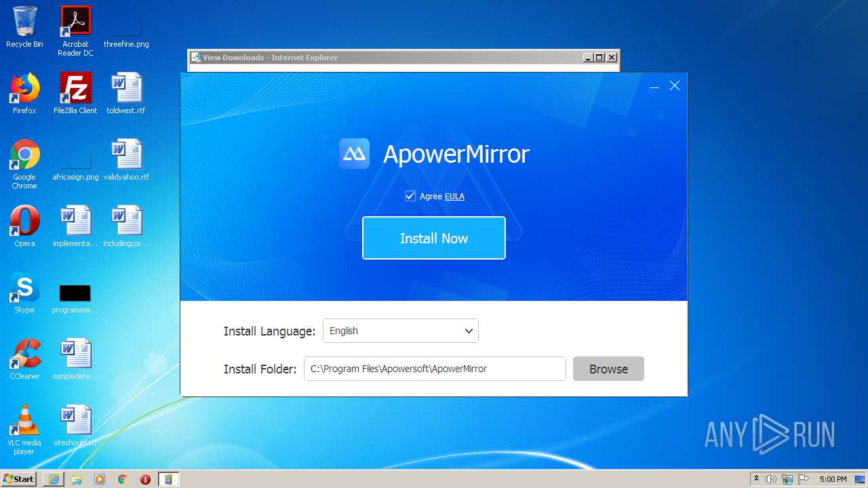Image resolution: width=868 pixels, height=488 pixels.
Task: Click the 5:00 PM taskbar clock
Action: [833, 479]
